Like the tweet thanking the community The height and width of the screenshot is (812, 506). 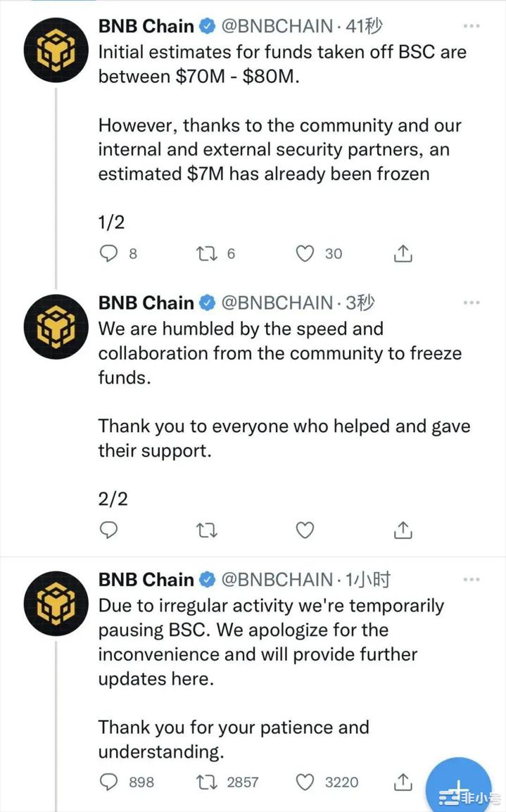(305, 530)
